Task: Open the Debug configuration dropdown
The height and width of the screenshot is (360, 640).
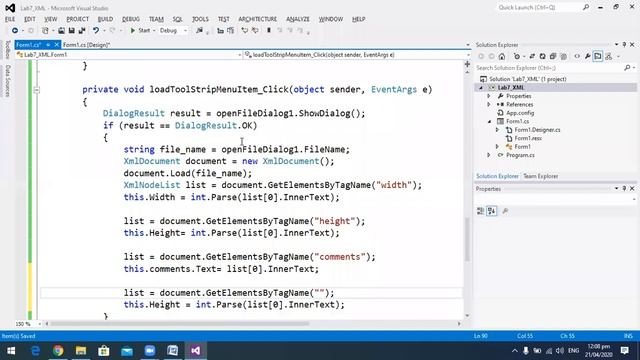Action: pos(173,31)
